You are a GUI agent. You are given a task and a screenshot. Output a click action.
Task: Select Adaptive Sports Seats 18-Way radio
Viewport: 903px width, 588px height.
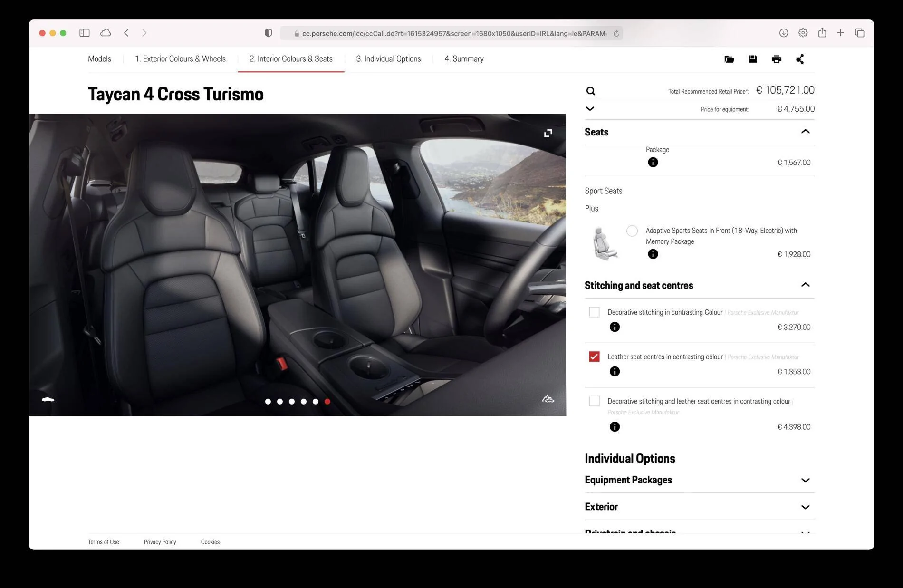tap(632, 231)
